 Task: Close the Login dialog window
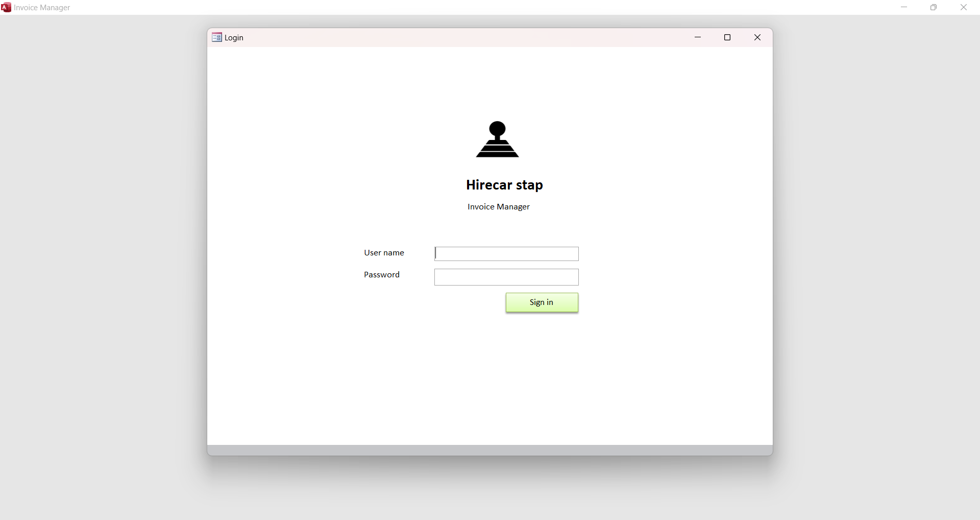pos(757,37)
